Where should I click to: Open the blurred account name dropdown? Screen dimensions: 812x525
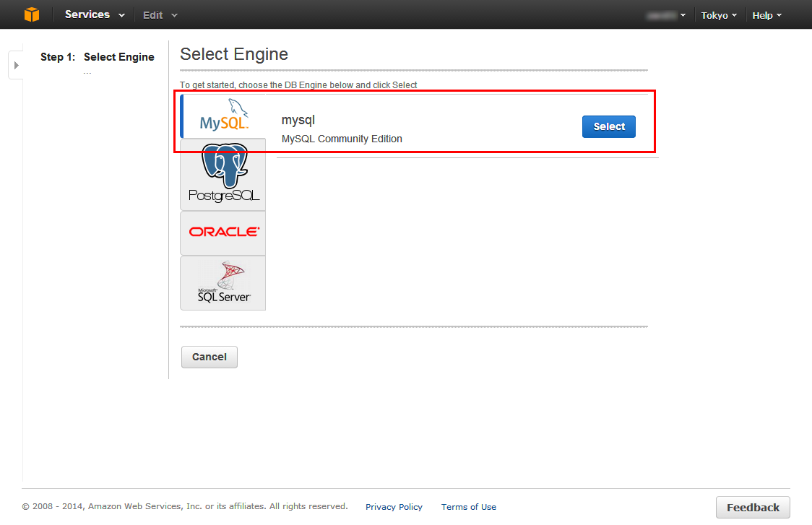tap(666, 16)
